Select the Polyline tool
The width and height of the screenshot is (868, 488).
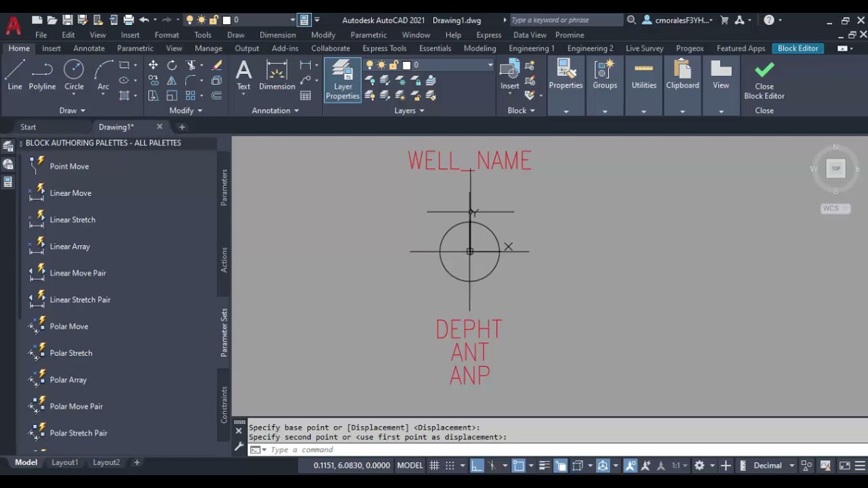[42, 75]
